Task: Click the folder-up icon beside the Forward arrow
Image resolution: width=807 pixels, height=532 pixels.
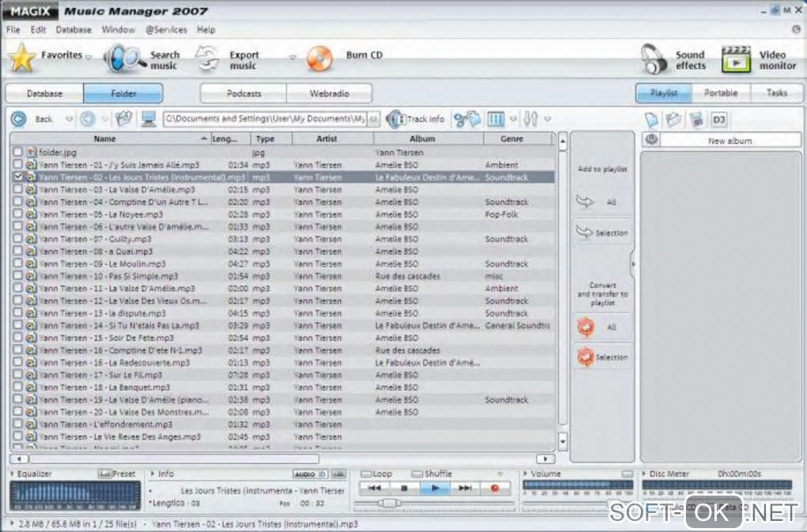Action: coord(123,119)
